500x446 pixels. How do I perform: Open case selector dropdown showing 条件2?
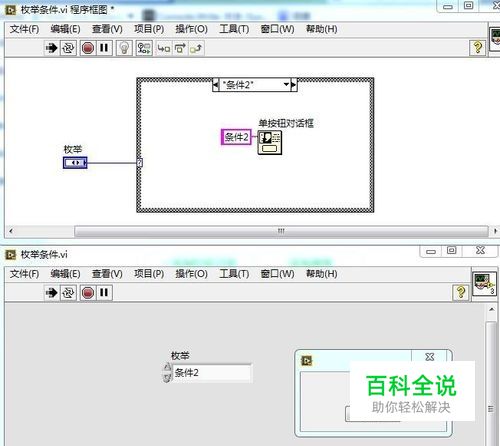[x=286, y=85]
